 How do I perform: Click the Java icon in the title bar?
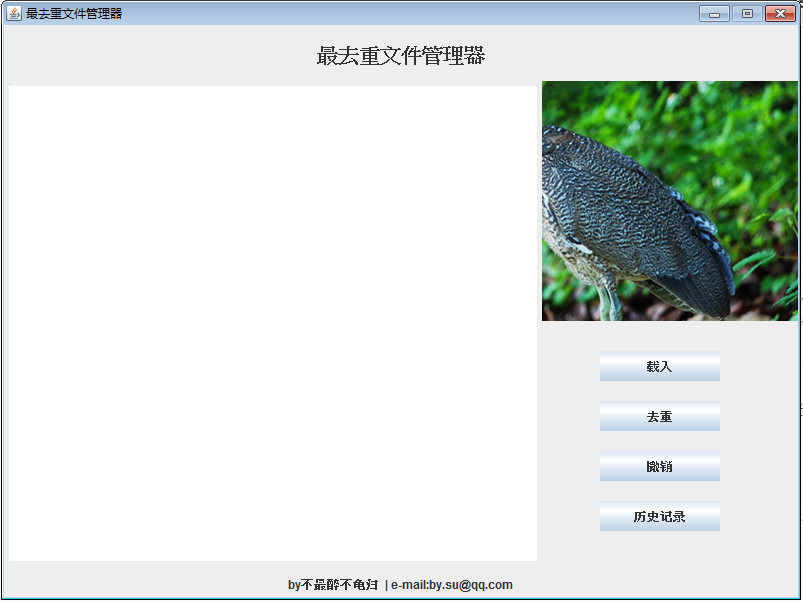[14, 13]
